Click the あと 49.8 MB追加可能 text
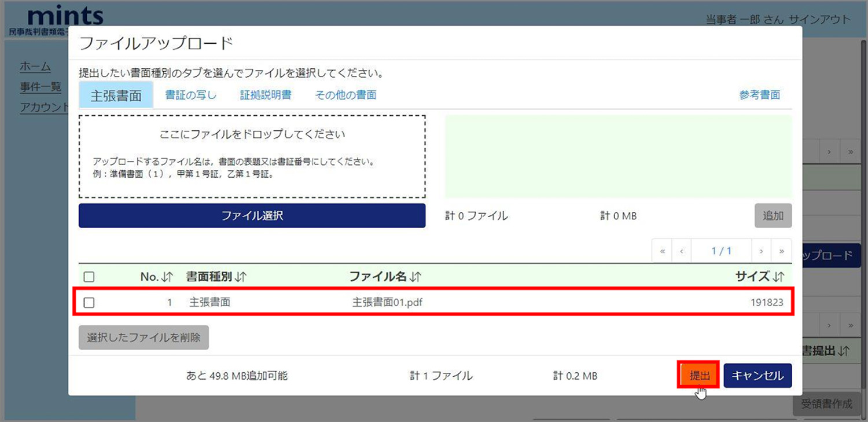Viewport: 868px width, 422px height. click(237, 376)
